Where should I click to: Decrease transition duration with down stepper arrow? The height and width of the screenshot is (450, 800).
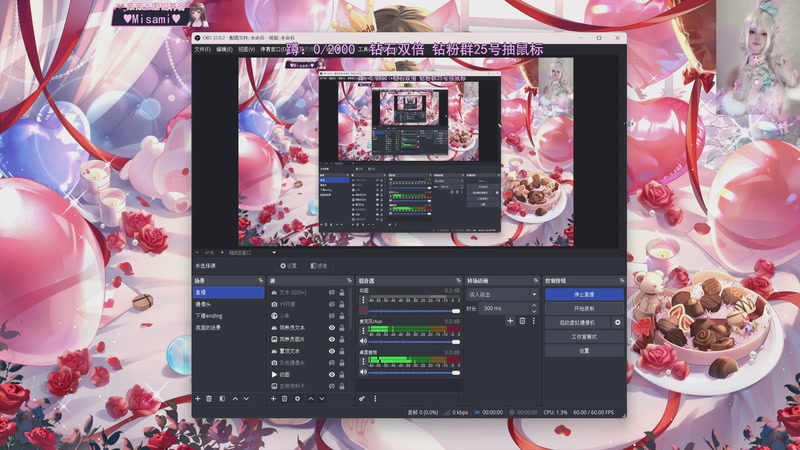click(534, 311)
